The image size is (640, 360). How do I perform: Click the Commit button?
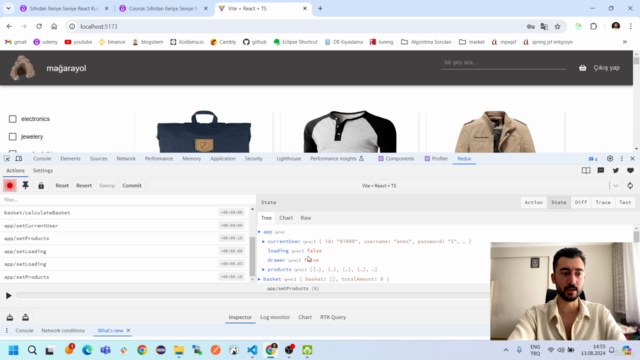click(132, 186)
